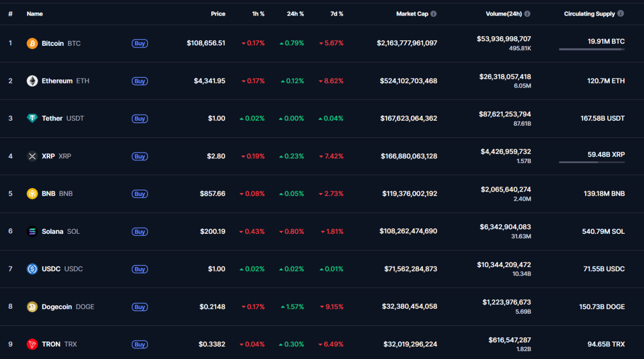644x359 pixels.
Task: Open the Volume(24h) info icon
Action: (x=527, y=14)
